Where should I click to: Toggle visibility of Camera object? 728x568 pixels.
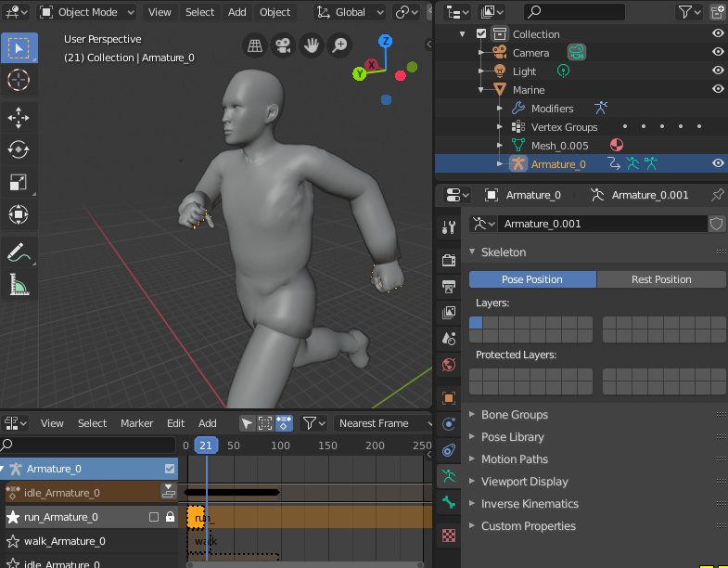(x=718, y=52)
